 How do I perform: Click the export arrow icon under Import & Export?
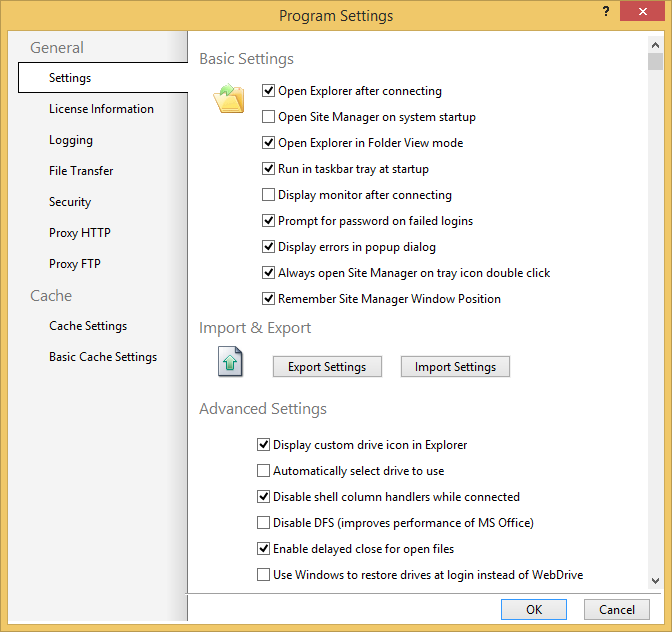pos(231,362)
